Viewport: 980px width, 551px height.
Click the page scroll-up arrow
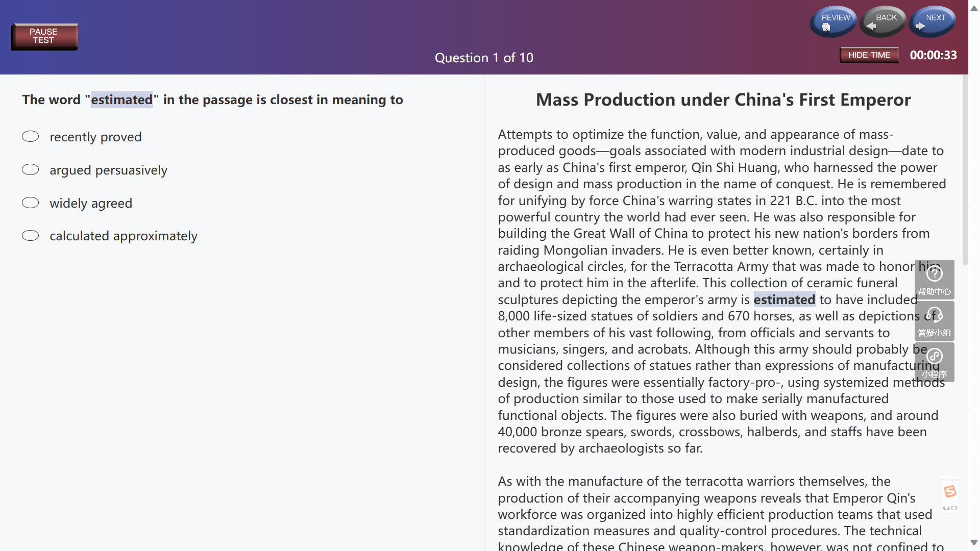[974, 8]
